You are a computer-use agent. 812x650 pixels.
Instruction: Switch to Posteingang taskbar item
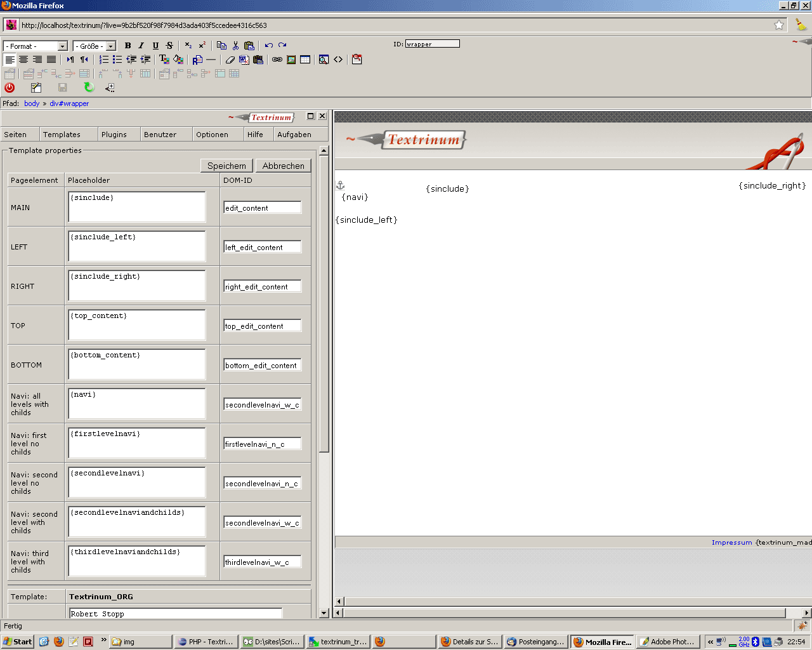click(x=536, y=642)
